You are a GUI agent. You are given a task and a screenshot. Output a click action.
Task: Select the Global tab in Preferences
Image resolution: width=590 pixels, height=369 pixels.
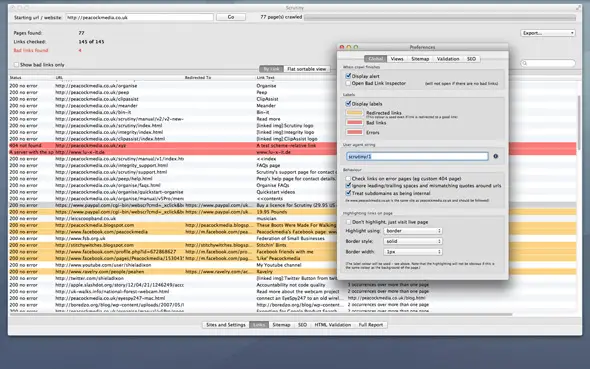[376, 59]
